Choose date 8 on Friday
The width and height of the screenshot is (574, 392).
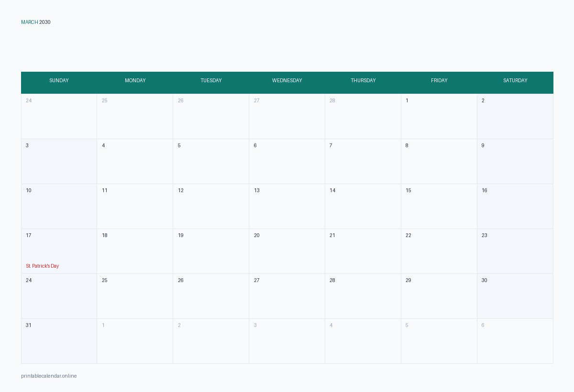pyautogui.click(x=439, y=161)
